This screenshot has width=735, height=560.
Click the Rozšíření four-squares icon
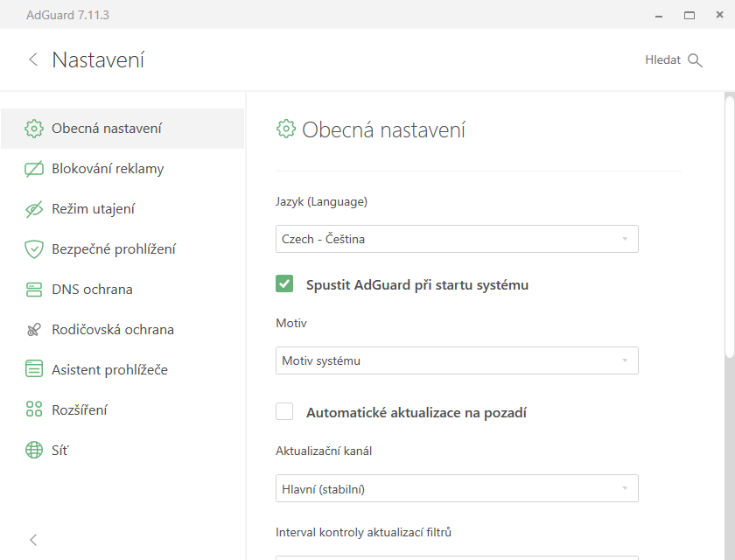click(x=34, y=409)
